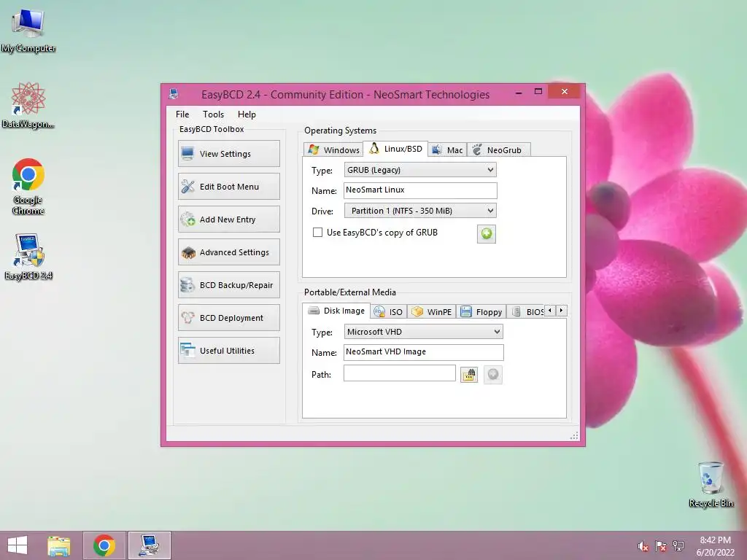Image resolution: width=747 pixels, height=560 pixels.
Task: Click browse for disk image path icon
Action: pyautogui.click(x=469, y=375)
